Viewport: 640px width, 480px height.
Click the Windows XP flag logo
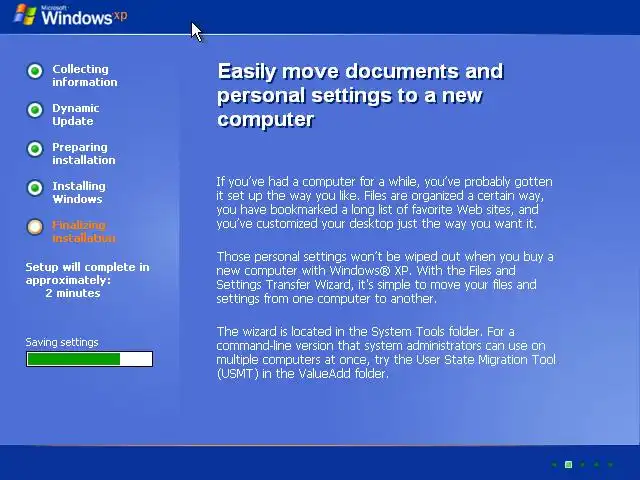tap(25, 15)
